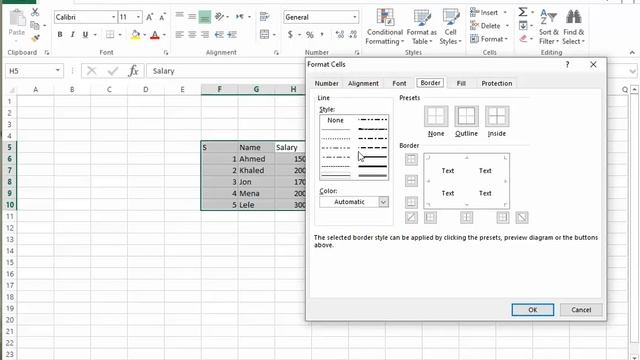Toggle Bold formatting
The width and height of the screenshot is (640, 360).
60,35
